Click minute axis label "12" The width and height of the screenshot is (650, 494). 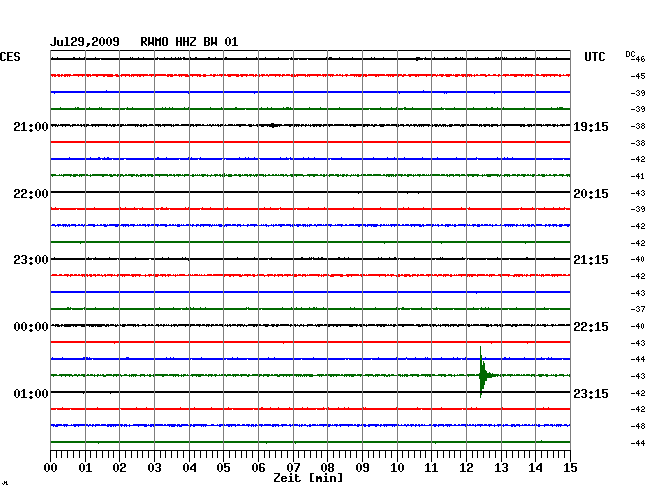pos(466,468)
